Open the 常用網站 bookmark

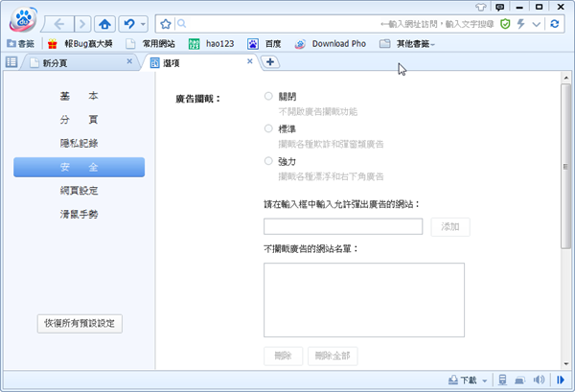tap(150, 44)
